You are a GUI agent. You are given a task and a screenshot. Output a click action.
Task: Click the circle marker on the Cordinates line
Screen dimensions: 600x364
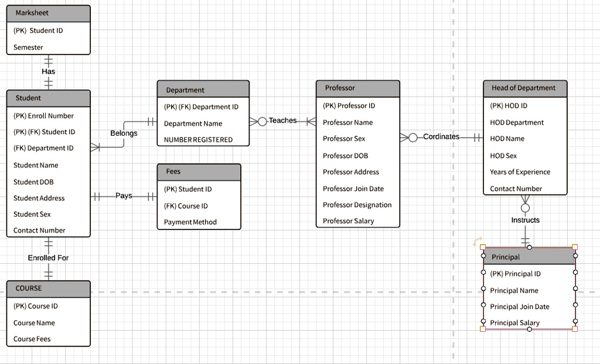click(x=412, y=137)
